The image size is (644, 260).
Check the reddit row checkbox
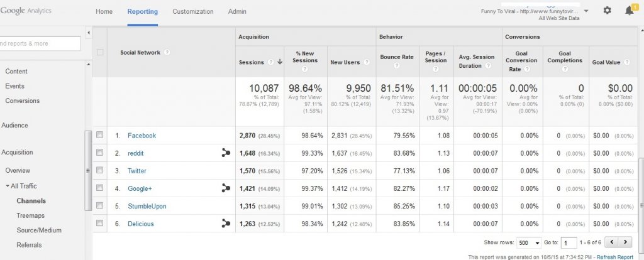click(x=99, y=152)
